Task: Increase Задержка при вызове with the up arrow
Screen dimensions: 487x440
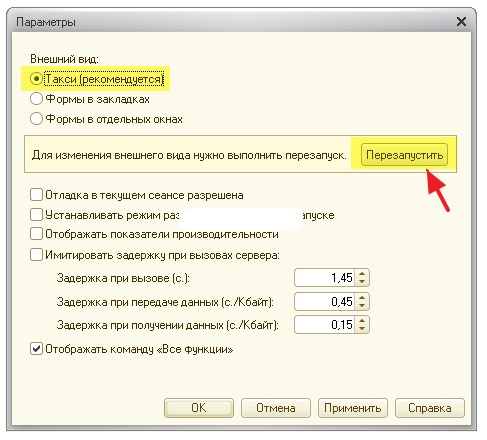Action: (x=362, y=273)
